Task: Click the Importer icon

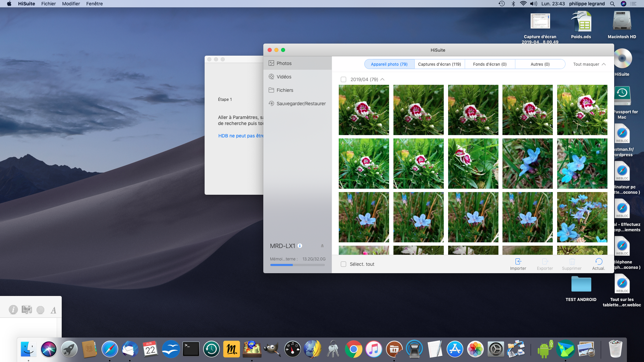Action: (x=518, y=262)
